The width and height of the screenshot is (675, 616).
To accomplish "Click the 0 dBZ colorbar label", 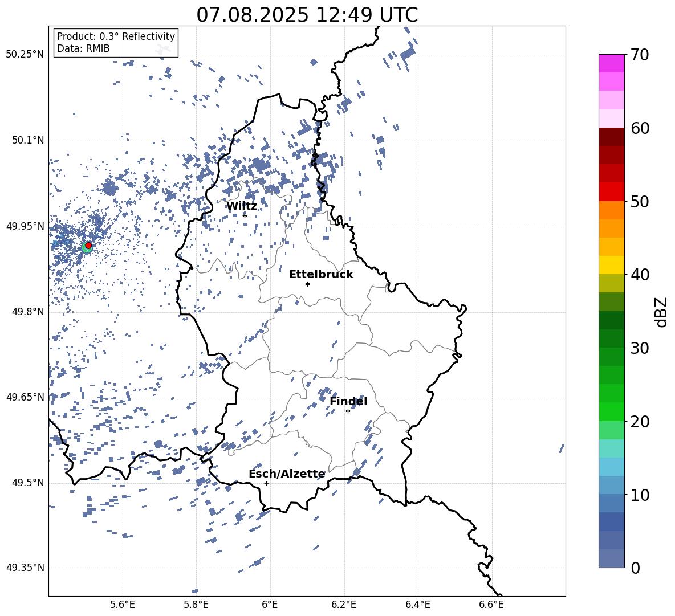I will 635,568.
